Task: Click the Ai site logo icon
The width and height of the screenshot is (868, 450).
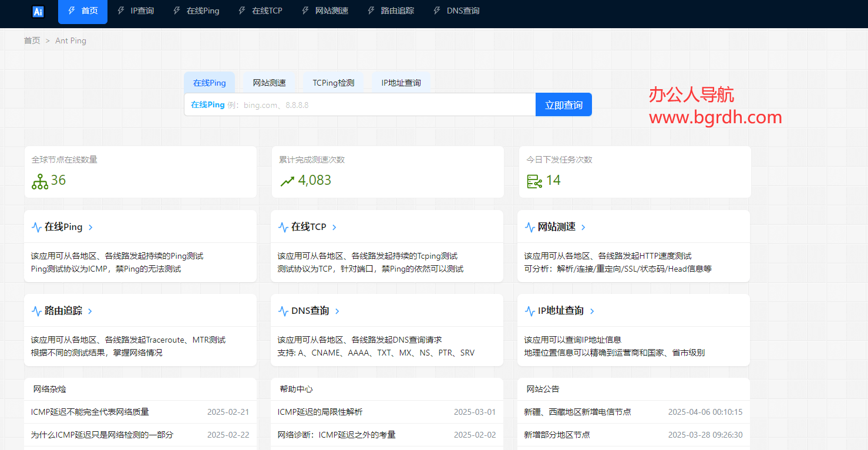Action: coord(38,12)
